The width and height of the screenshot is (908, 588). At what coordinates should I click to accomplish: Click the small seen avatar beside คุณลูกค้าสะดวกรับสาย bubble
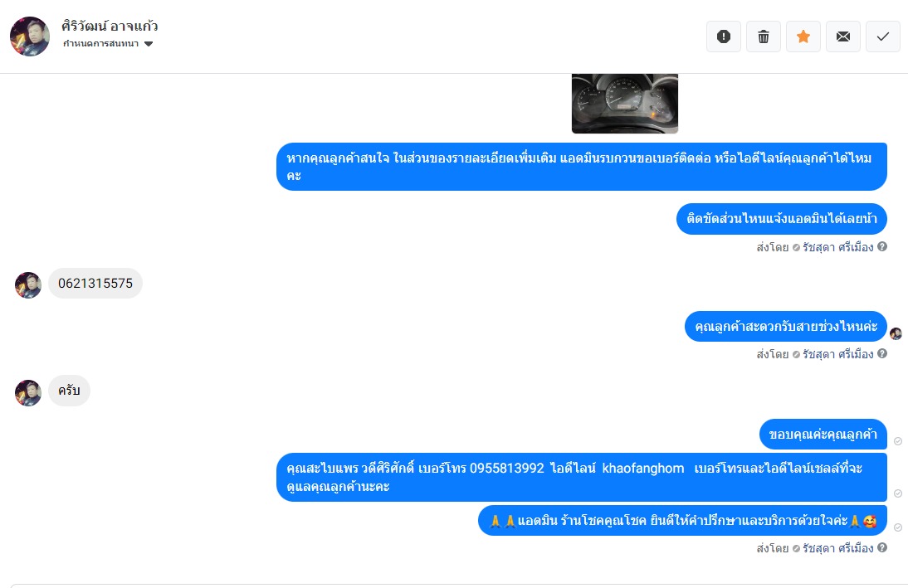(x=896, y=333)
